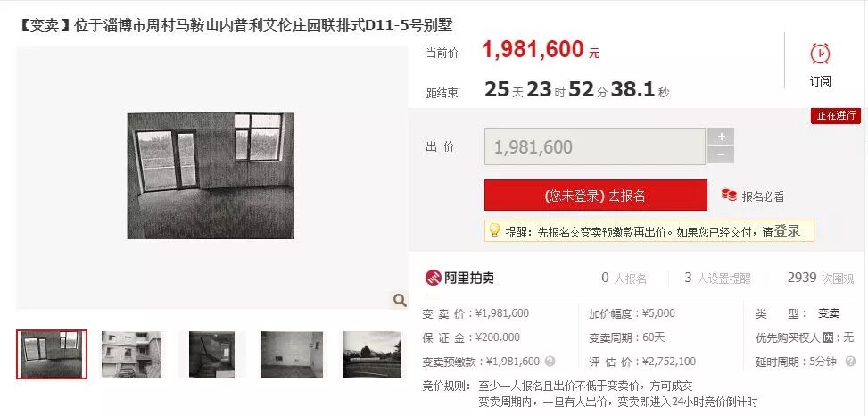Screen dimensions: 868x416
Task: Open the 登录 link in reminder
Action: 787,231
